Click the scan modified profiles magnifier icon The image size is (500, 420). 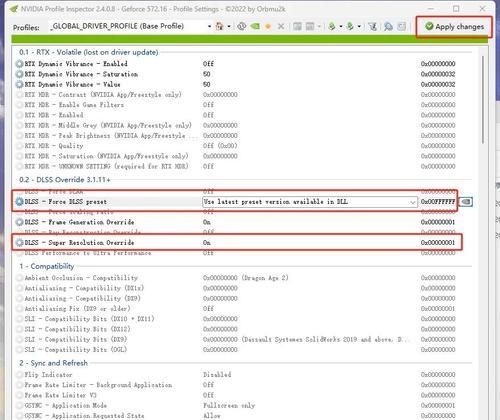tap(388, 26)
